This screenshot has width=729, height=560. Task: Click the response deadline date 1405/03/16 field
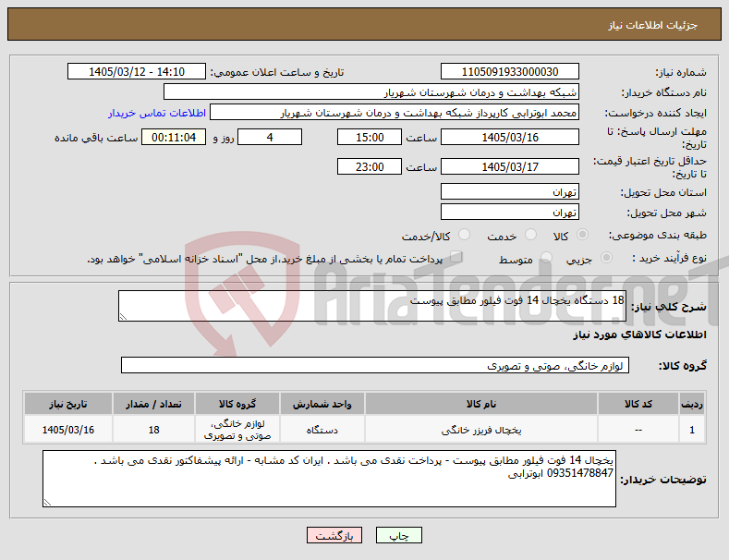click(x=509, y=137)
